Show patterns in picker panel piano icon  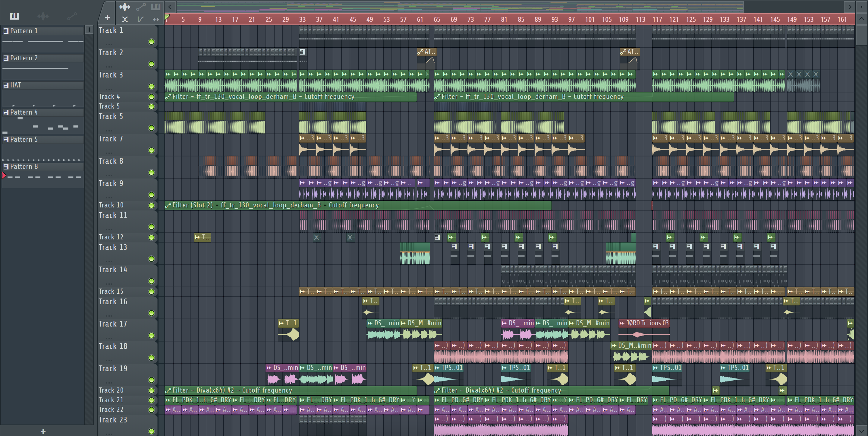coord(14,16)
